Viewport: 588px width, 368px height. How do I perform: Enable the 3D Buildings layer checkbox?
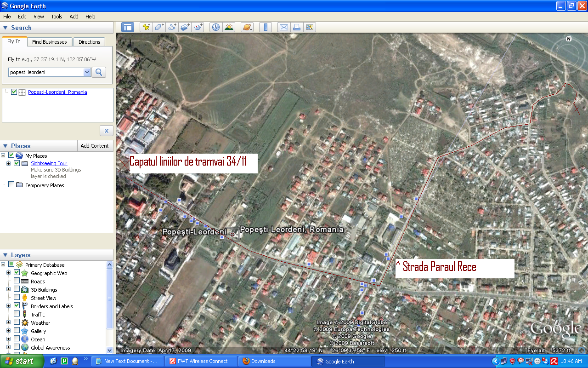(17, 289)
